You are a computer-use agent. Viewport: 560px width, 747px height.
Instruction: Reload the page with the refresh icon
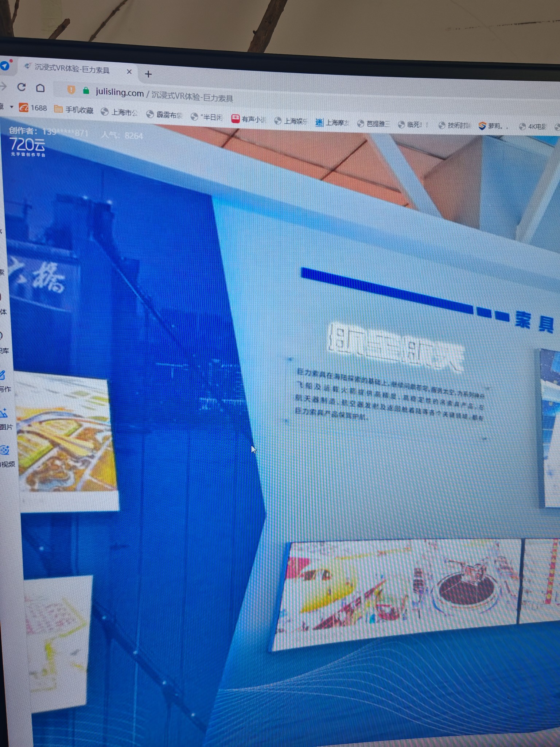22,87
